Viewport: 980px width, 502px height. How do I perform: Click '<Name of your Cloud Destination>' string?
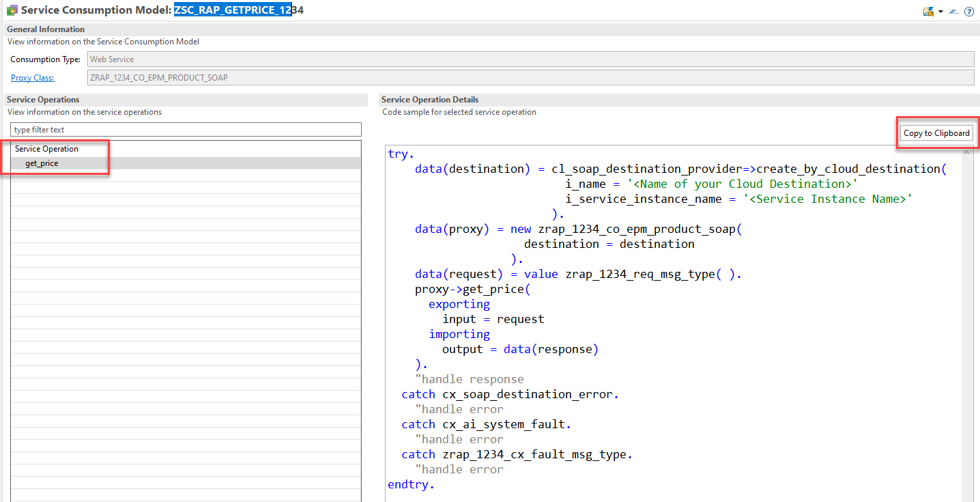(743, 184)
